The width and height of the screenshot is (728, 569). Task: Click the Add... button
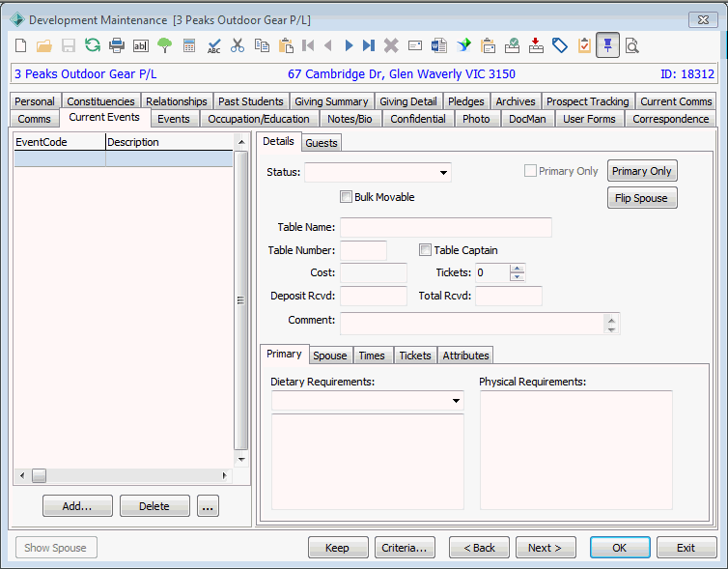pos(77,506)
